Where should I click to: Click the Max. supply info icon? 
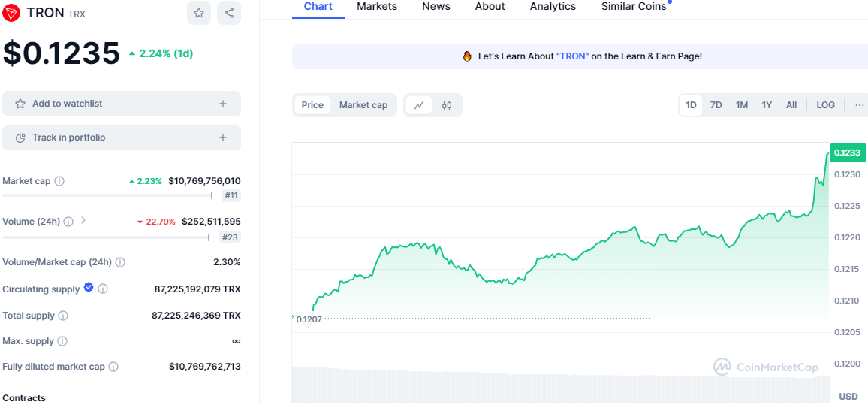[62, 341]
